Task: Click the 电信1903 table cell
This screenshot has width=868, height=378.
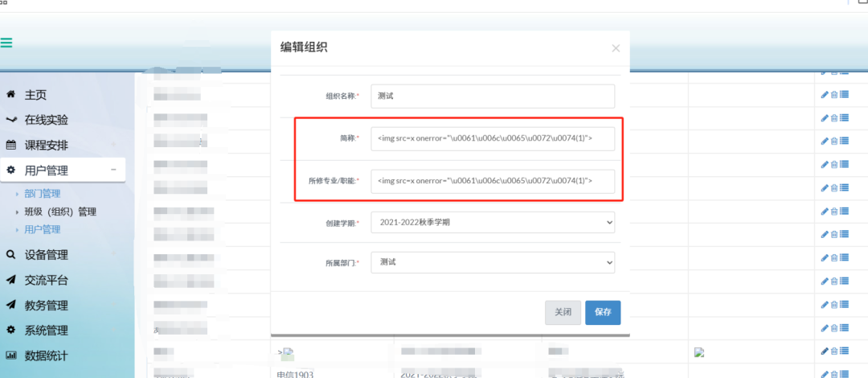Action: pos(295,374)
